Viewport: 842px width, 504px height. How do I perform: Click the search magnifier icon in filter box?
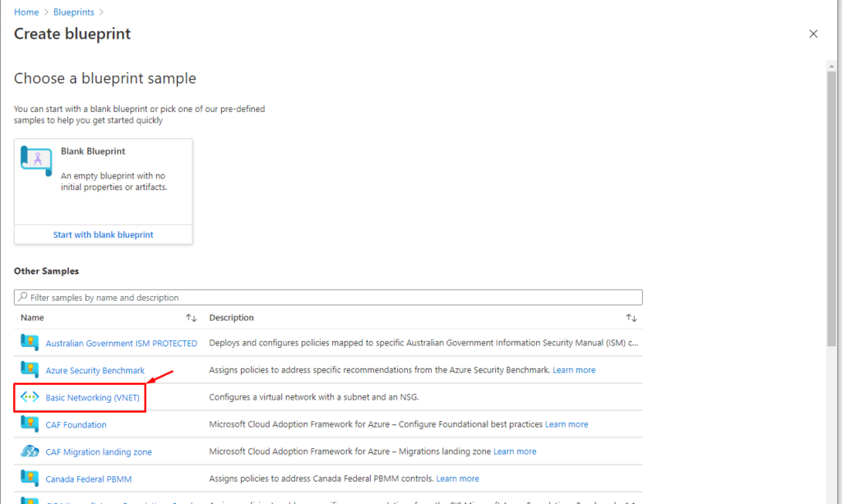22,297
